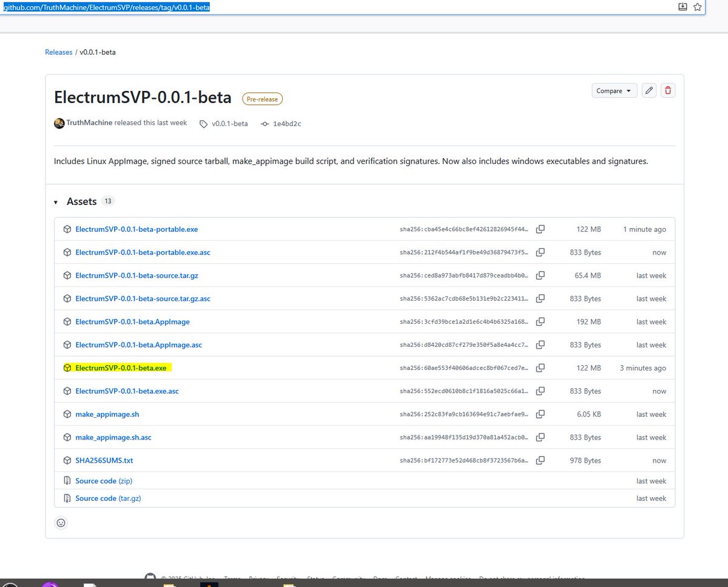The image size is (728, 587).
Task: Select hash text sha256:bf172773e52d468cb8f3723567b6a
Action: click(x=464, y=460)
